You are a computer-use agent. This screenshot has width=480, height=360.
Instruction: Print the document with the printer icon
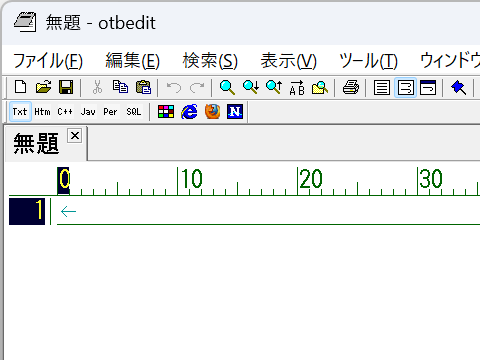tap(351, 87)
